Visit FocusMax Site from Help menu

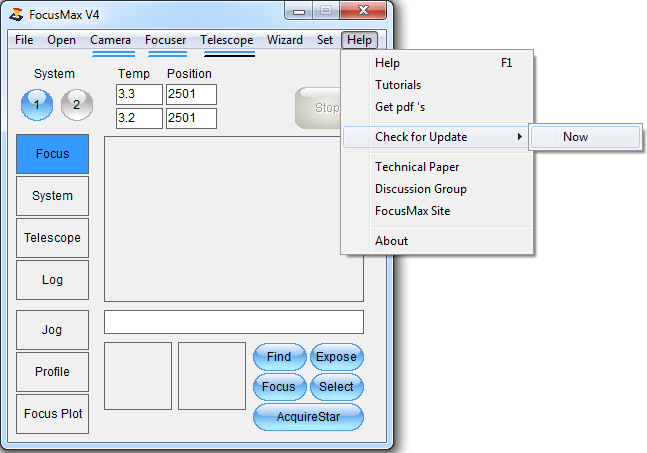click(438, 211)
